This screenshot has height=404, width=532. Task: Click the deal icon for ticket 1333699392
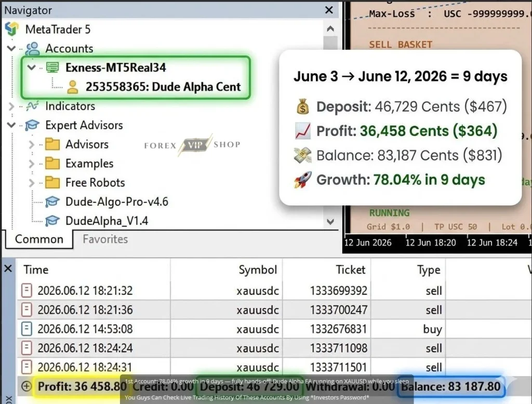coord(26,291)
